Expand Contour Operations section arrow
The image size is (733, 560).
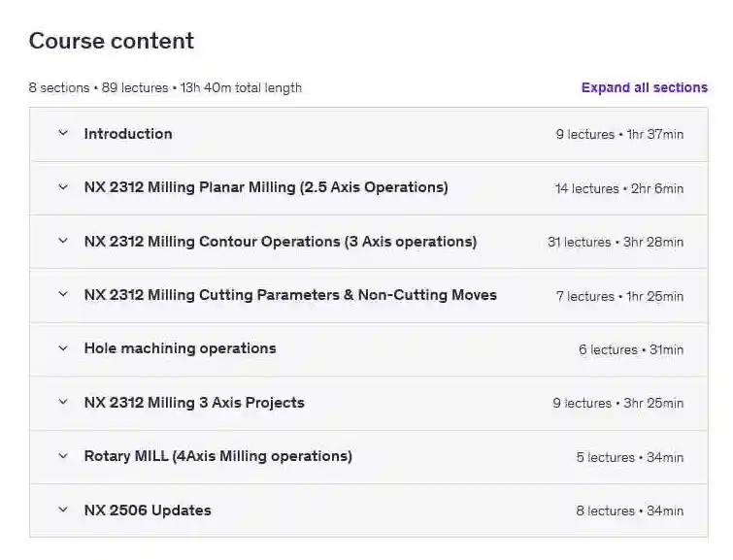63,242
